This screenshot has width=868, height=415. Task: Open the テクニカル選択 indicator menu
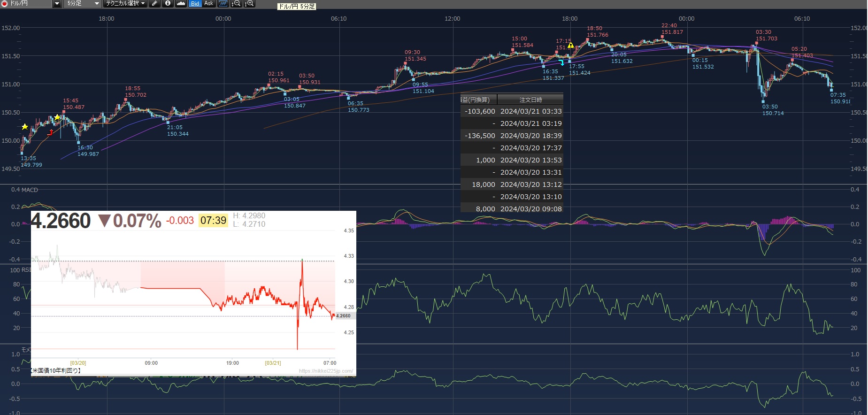125,3
